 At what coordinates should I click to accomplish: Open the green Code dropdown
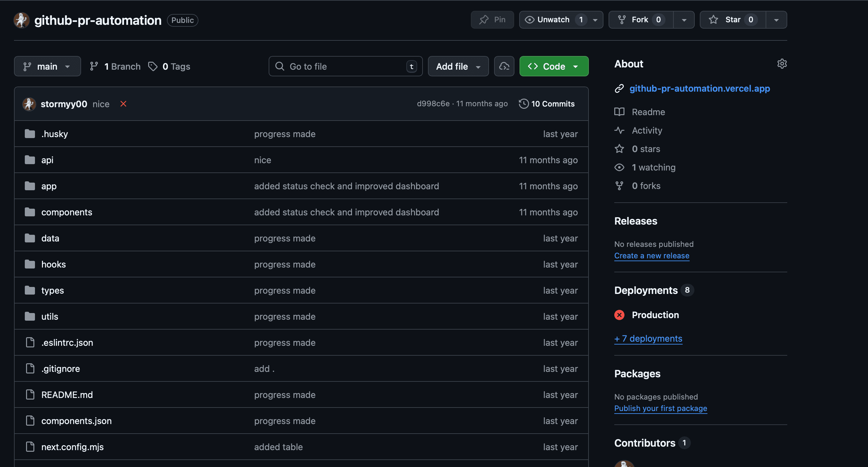click(x=554, y=66)
